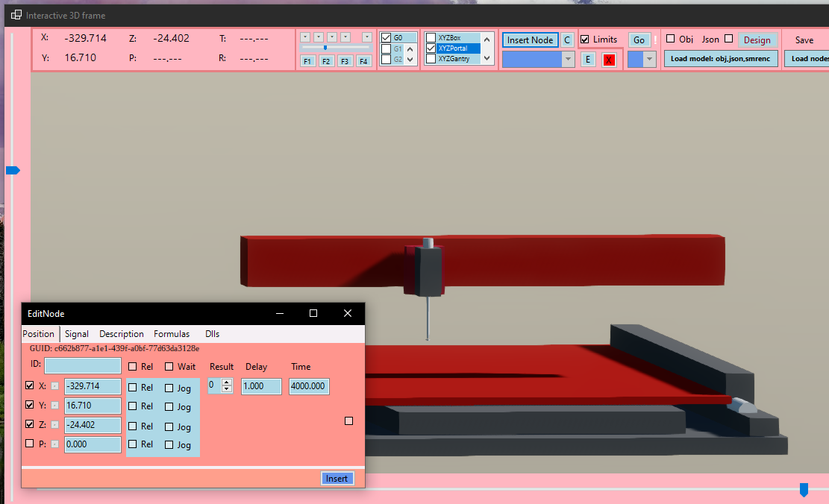This screenshot has height=504, width=829.
Task: Switch to the Signal tab
Action: 77,334
